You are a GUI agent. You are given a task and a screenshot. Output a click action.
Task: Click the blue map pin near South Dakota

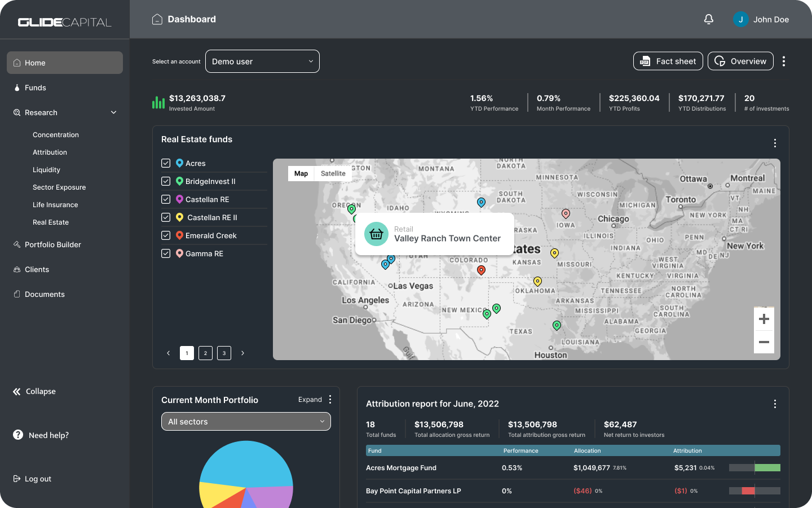pyautogui.click(x=481, y=202)
